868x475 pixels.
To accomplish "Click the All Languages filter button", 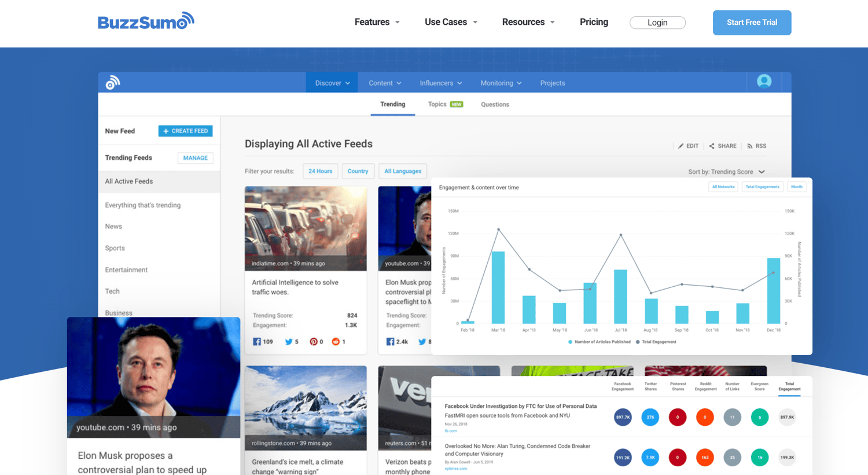I will click(403, 171).
